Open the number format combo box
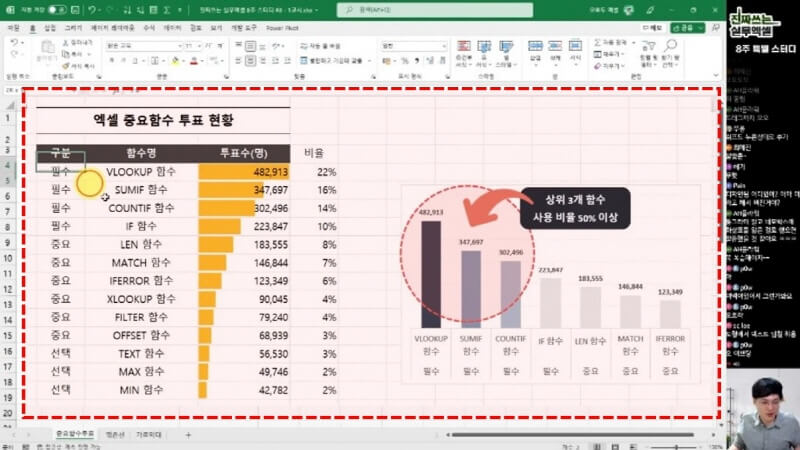This screenshot has width=800, height=450. click(414, 46)
